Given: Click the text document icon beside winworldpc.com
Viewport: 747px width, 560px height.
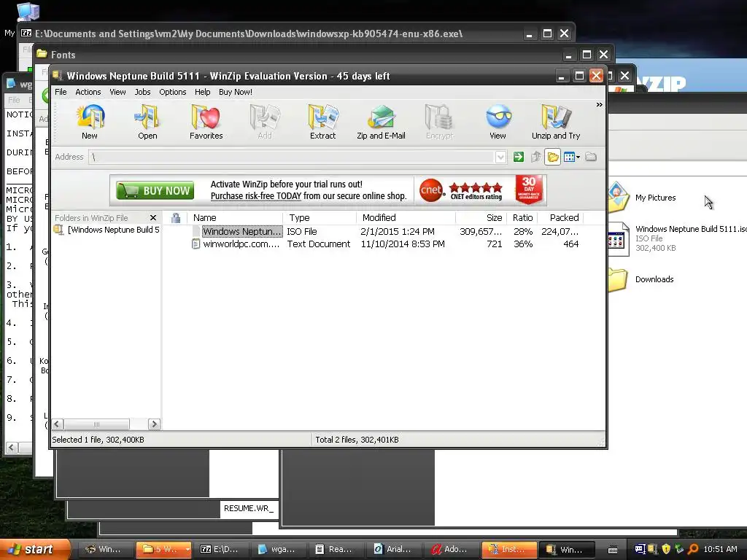Looking at the screenshot, I should (x=196, y=244).
